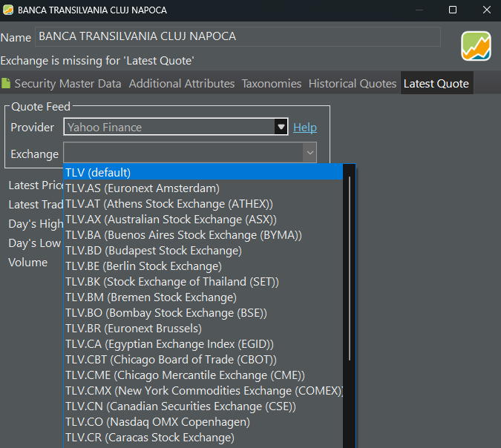This screenshot has width=501, height=448.
Task: Select TLV.BK Stock Exchange of Thailand
Action: pos(203,282)
